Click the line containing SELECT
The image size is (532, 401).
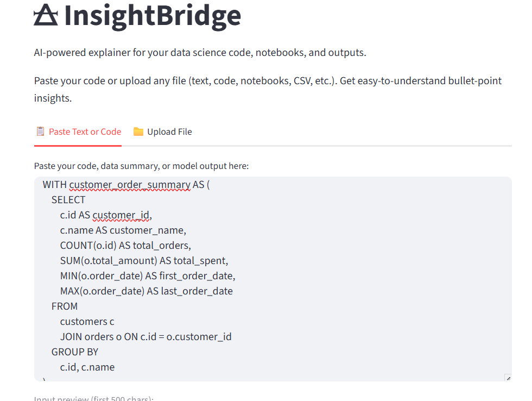click(68, 199)
